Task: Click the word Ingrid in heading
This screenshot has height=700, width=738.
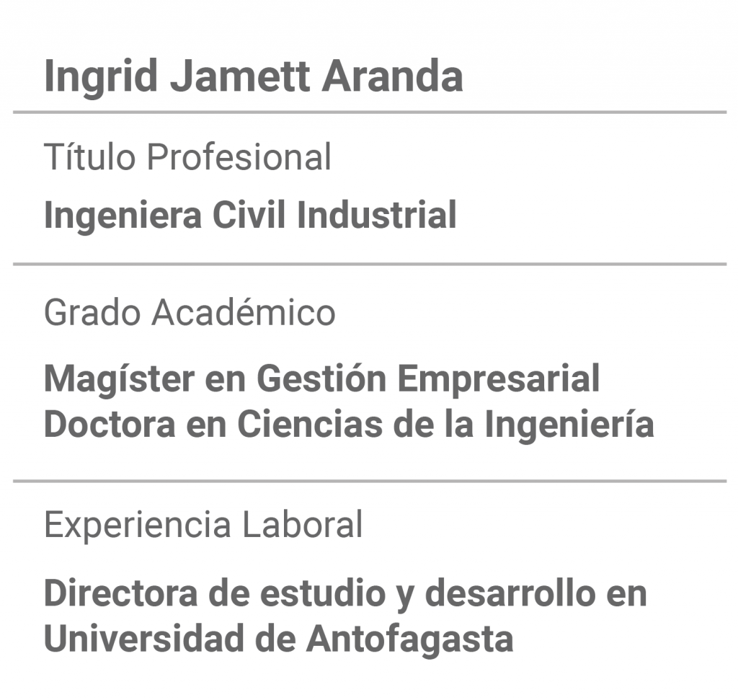Action: point(101,78)
